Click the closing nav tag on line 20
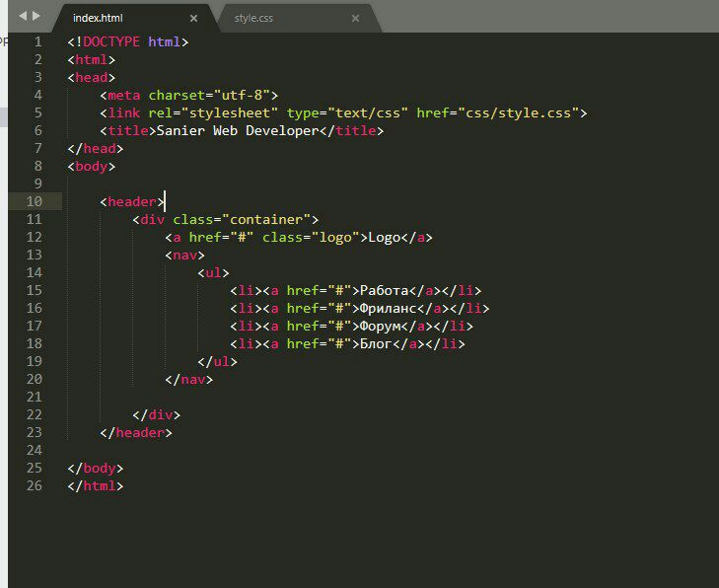The image size is (719, 588). [189, 379]
